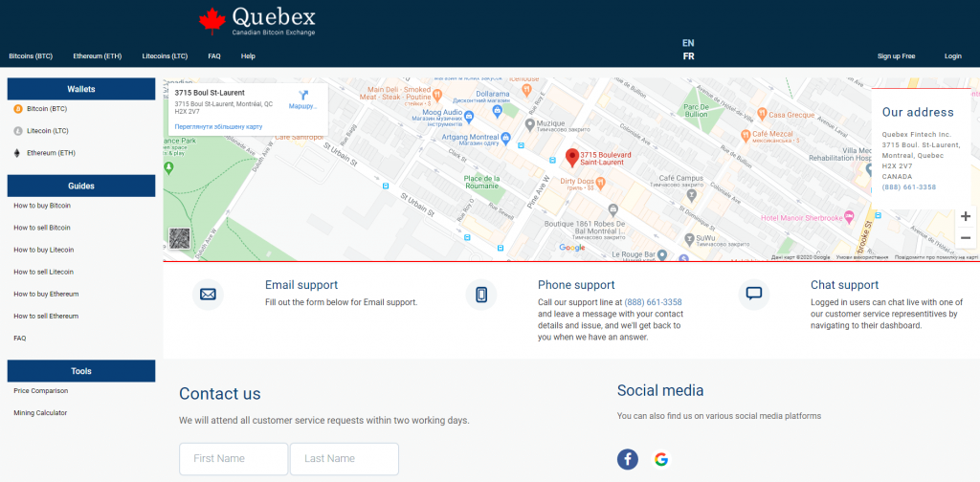Focus the First Name input field

tap(234, 459)
